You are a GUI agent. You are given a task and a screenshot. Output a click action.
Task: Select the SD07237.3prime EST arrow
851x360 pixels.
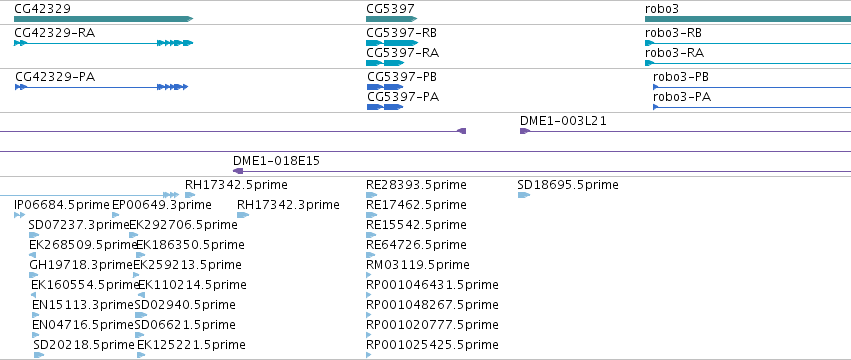(x=34, y=235)
